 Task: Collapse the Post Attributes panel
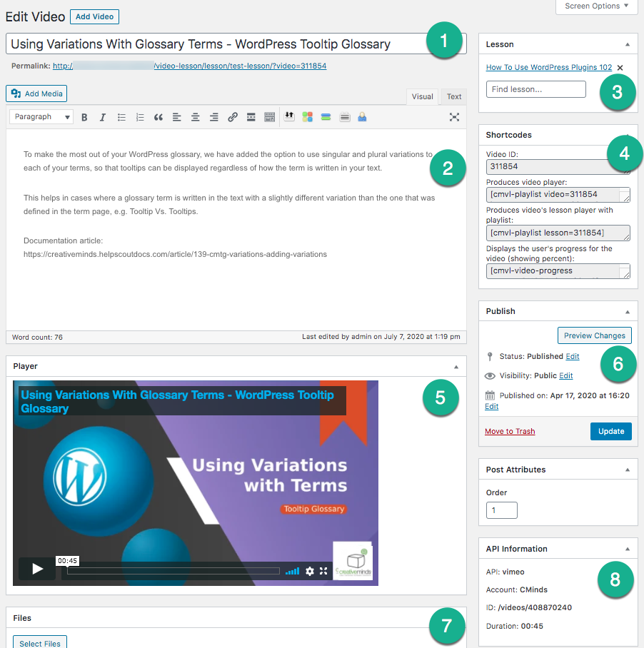[x=628, y=470]
